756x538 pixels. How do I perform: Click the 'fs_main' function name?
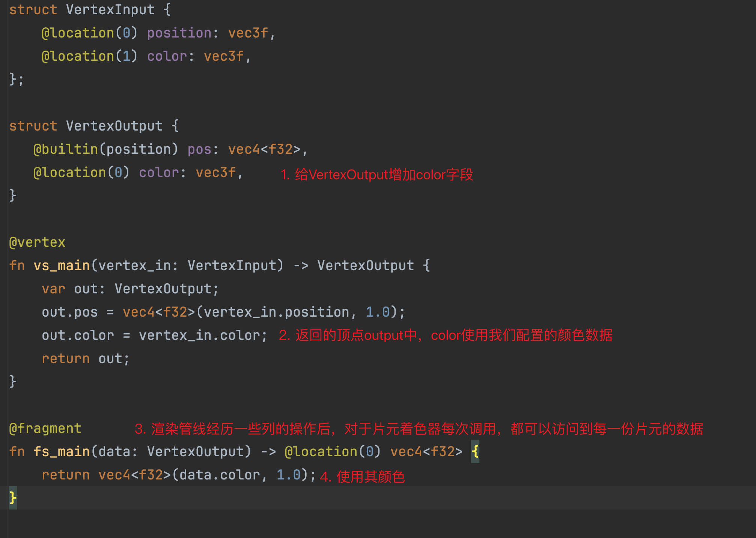pos(62,452)
